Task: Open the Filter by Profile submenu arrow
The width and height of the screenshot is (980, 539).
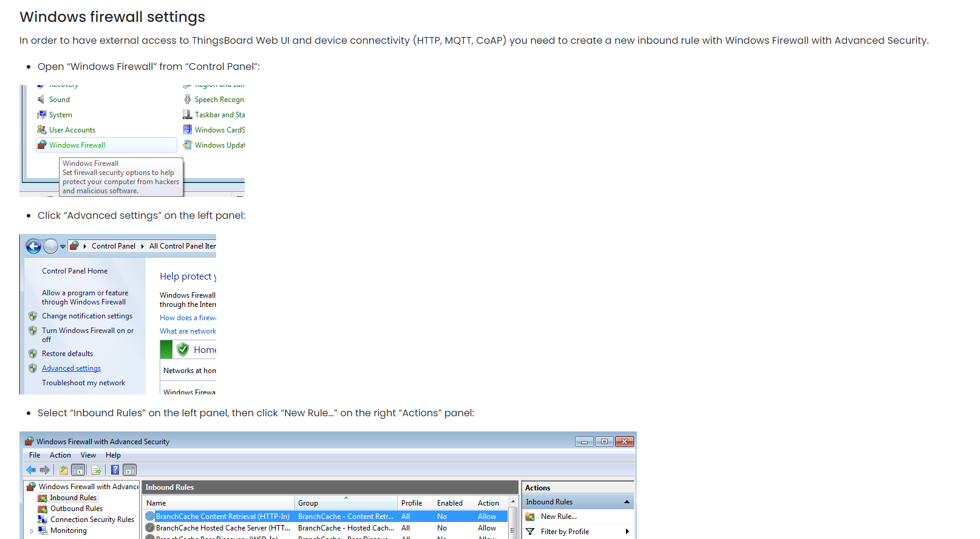Action: pos(627,532)
